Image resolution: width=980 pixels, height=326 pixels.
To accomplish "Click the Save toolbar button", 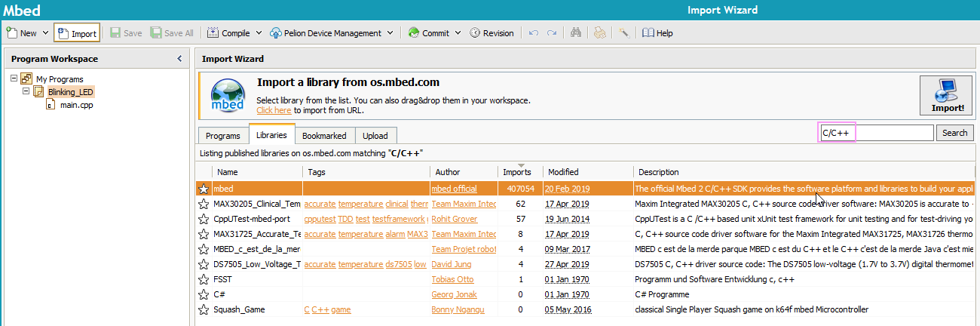I will (126, 33).
